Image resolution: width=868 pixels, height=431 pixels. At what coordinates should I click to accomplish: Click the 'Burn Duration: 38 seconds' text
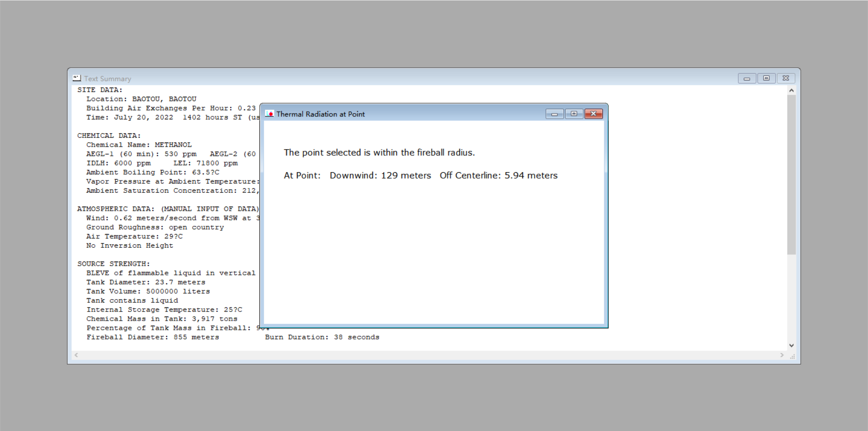tap(322, 337)
